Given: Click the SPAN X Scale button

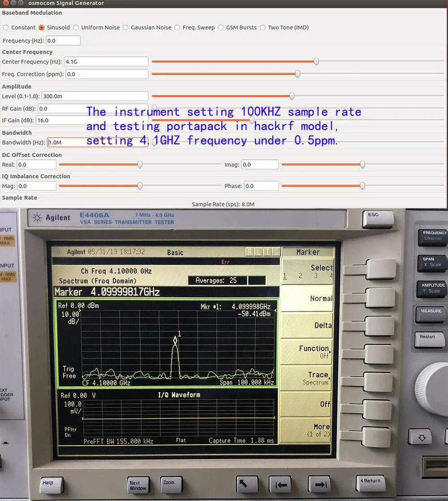Looking at the screenshot, I should 433,263.
